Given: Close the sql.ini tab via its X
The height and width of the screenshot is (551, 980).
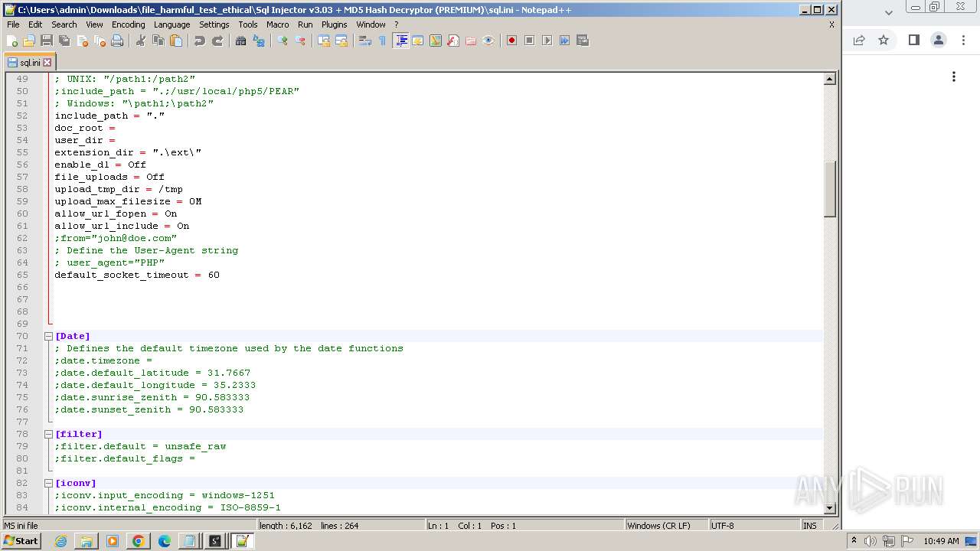Looking at the screenshot, I should (47, 63).
